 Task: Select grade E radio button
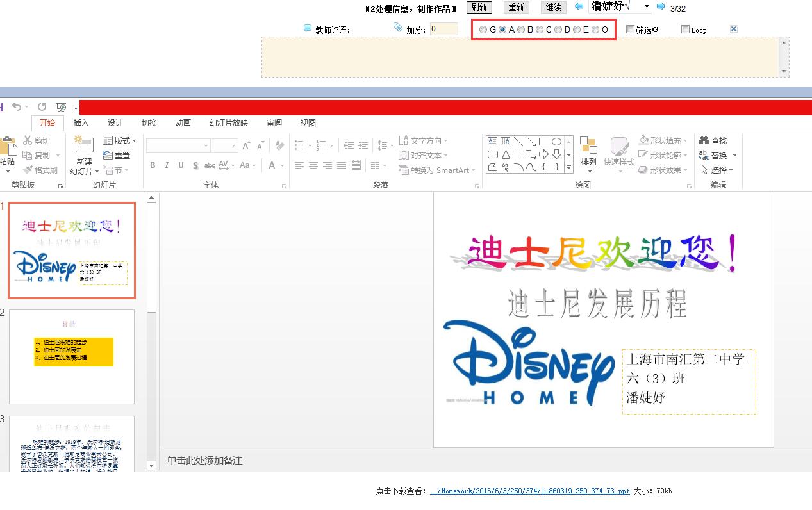[x=577, y=29]
